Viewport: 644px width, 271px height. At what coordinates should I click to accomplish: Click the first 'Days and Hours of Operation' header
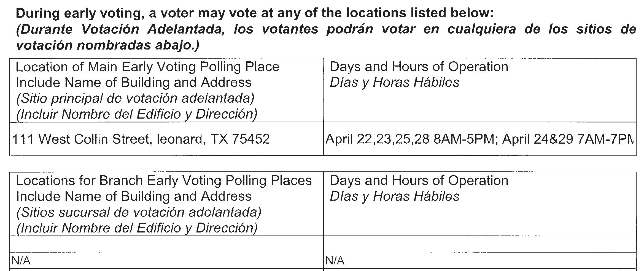tap(419, 67)
